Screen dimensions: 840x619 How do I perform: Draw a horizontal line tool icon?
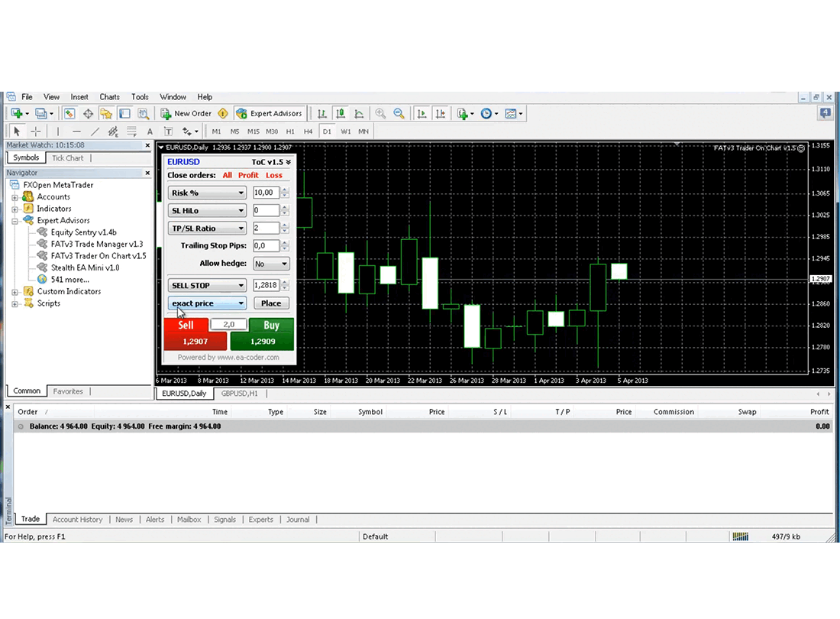pyautogui.click(x=76, y=131)
